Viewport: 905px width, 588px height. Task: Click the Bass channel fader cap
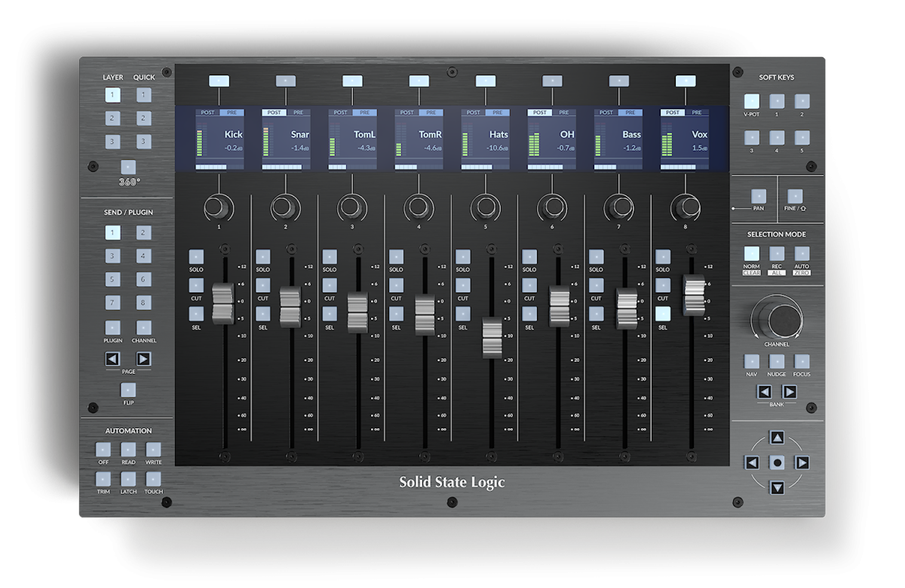tap(627, 308)
